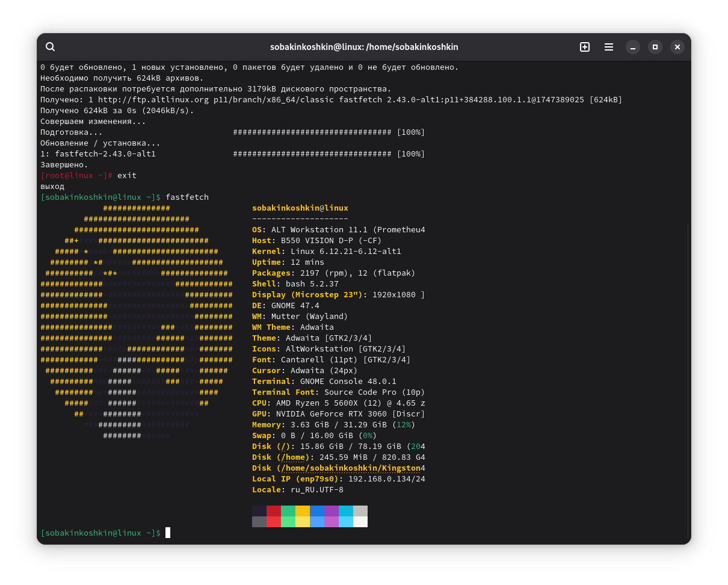This screenshot has height=585, width=728.
Task: Select the lower-row light cyan color block
Action: click(346, 522)
